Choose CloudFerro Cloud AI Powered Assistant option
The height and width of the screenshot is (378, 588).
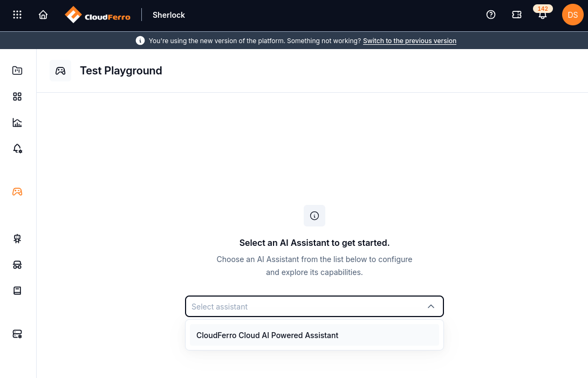point(314,335)
